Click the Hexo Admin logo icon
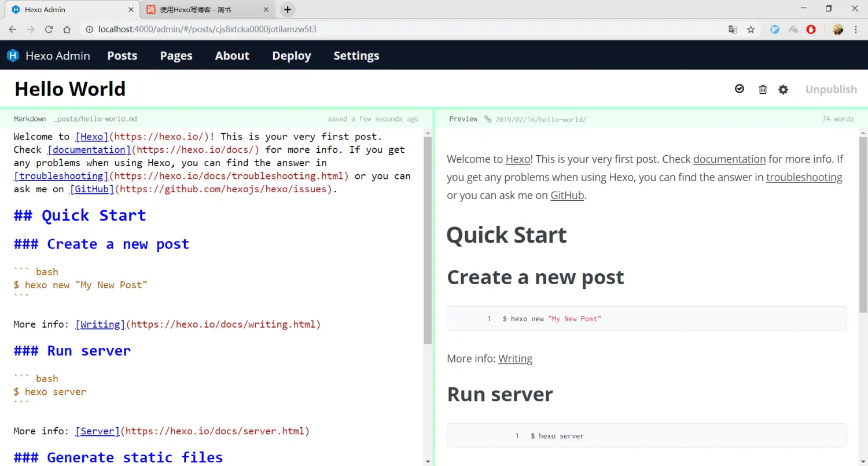 (x=13, y=56)
